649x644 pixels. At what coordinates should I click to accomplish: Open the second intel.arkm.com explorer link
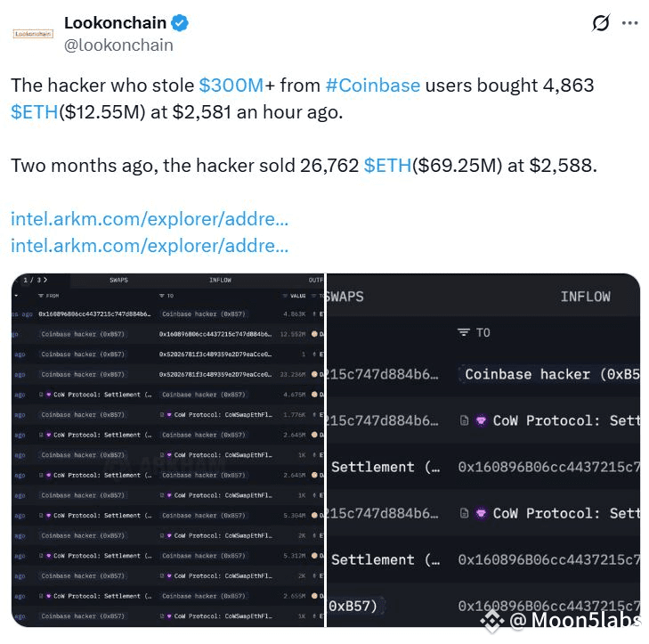(150, 246)
